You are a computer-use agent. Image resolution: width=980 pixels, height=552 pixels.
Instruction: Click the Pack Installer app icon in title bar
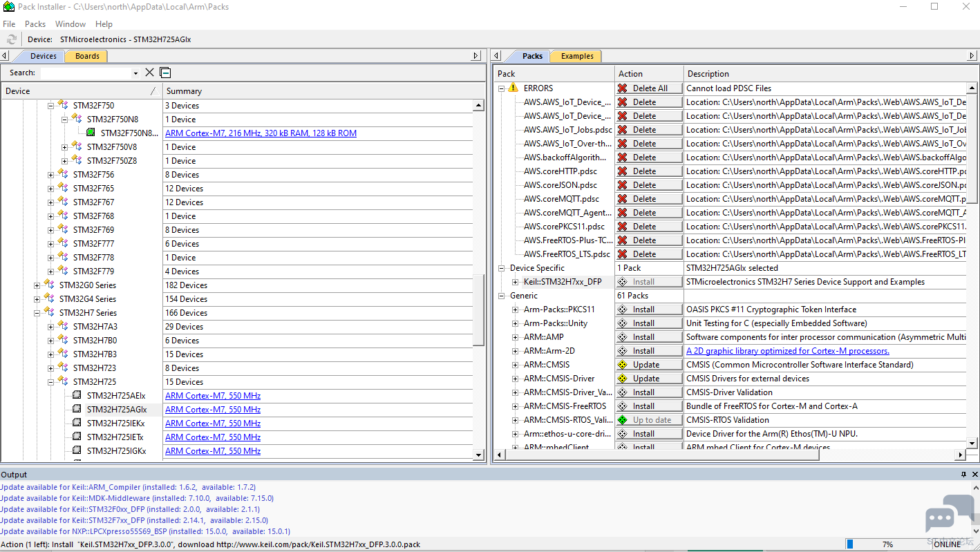pos(8,7)
